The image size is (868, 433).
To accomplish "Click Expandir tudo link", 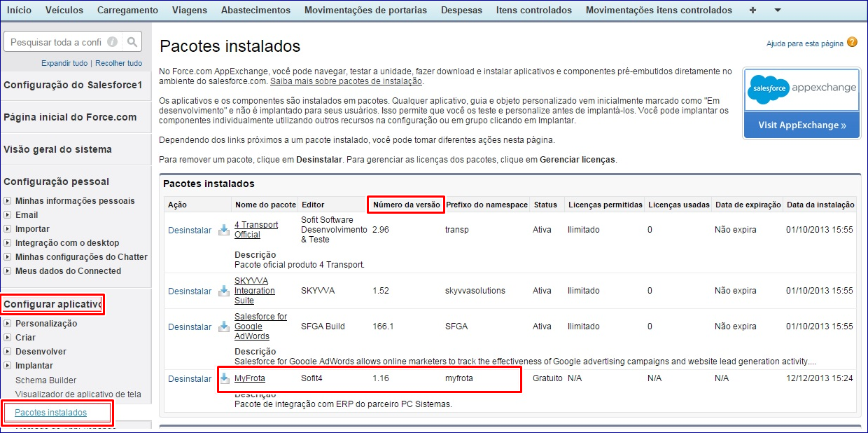I will (x=64, y=63).
